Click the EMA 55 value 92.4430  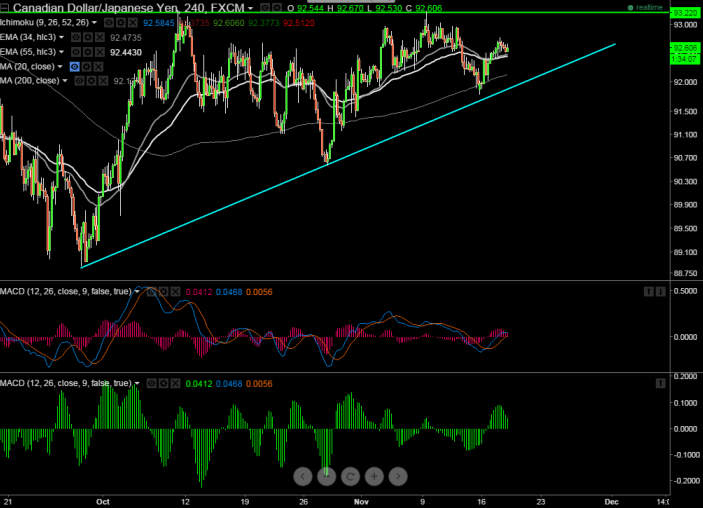(x=126, y=52)
